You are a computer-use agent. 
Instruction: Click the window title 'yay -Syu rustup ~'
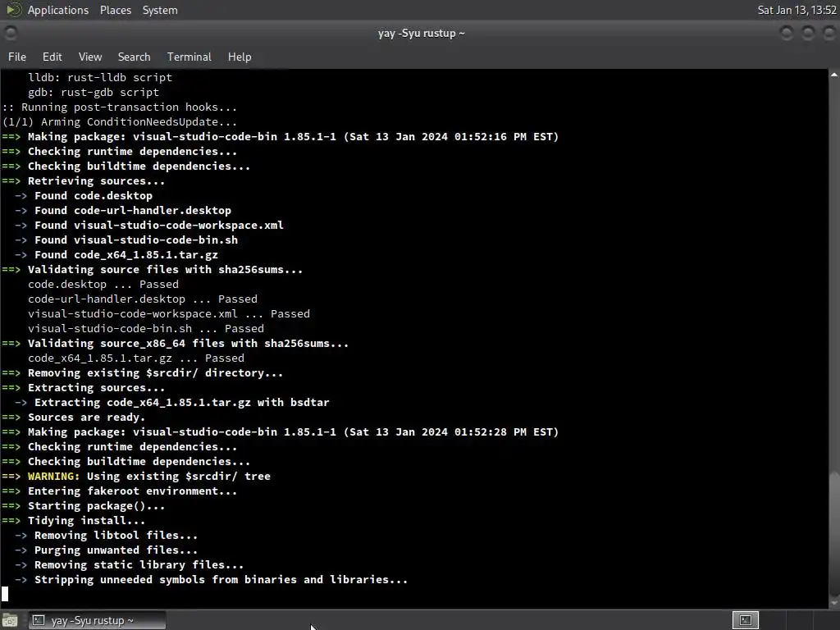(x=421, y=33)
